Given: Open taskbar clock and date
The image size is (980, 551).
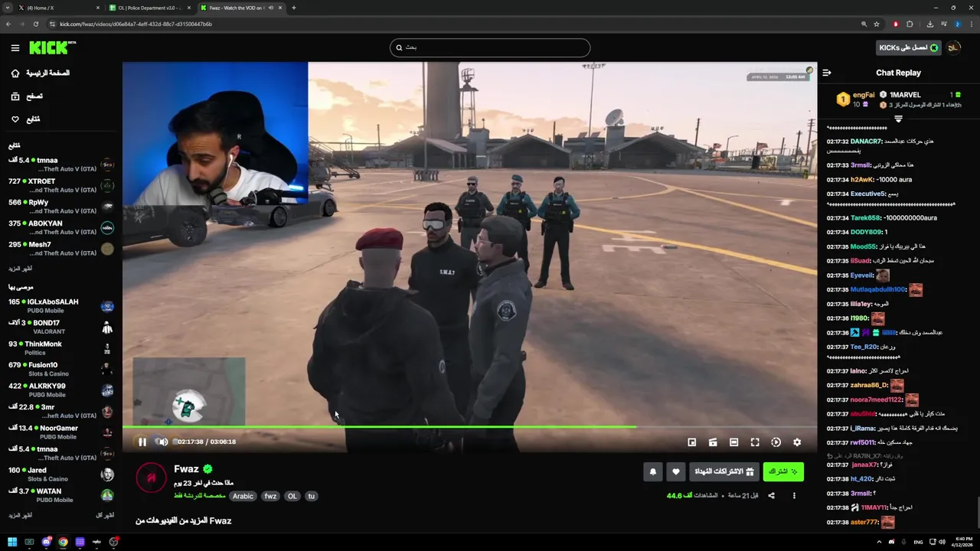Looking at the screenshot, I should [x=961, y=542].
